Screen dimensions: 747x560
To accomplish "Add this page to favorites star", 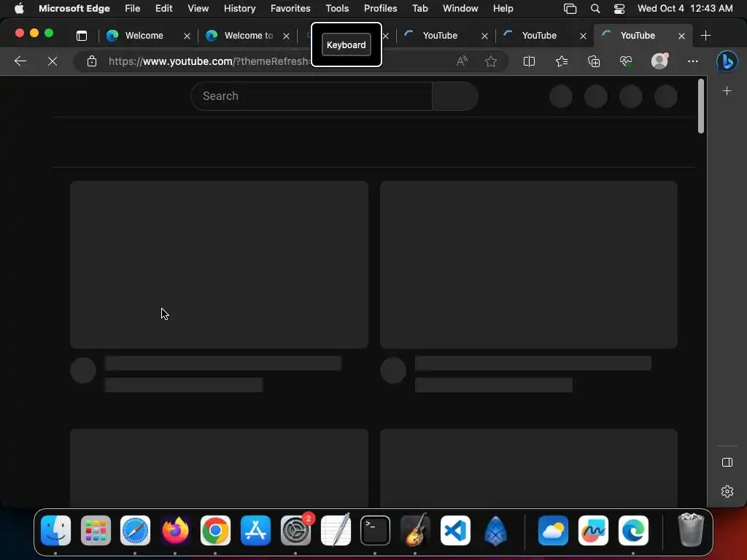I will 491,61.
